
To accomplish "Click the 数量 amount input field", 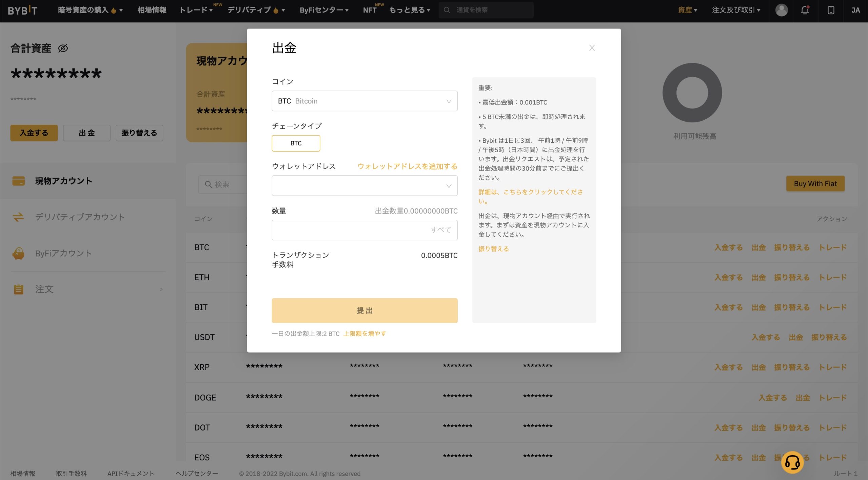I will click(364, 230).
